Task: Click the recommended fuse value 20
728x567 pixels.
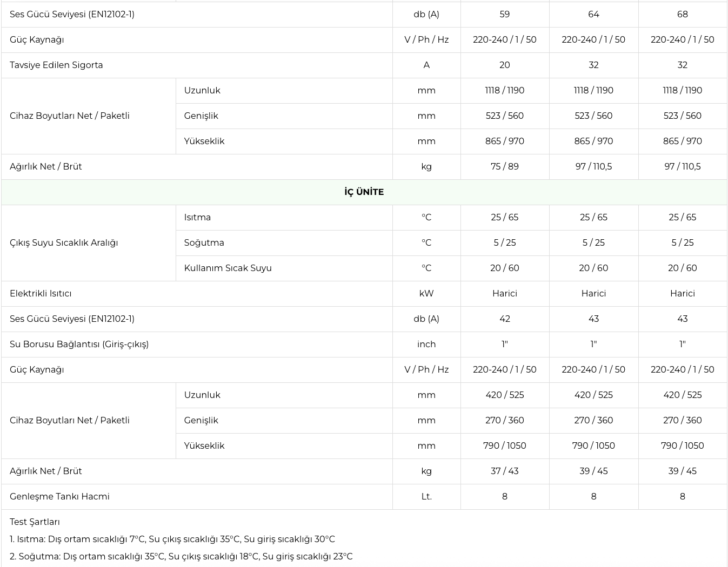Action: [x=504, y=65]
